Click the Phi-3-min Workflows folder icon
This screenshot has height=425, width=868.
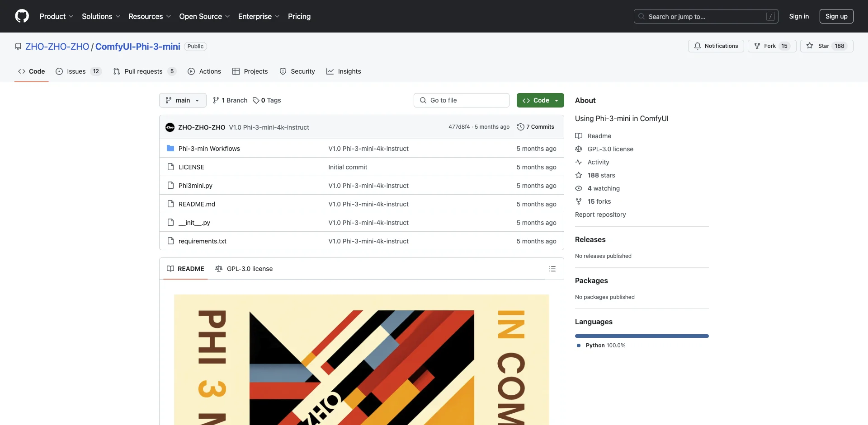(x=170, y=149)
